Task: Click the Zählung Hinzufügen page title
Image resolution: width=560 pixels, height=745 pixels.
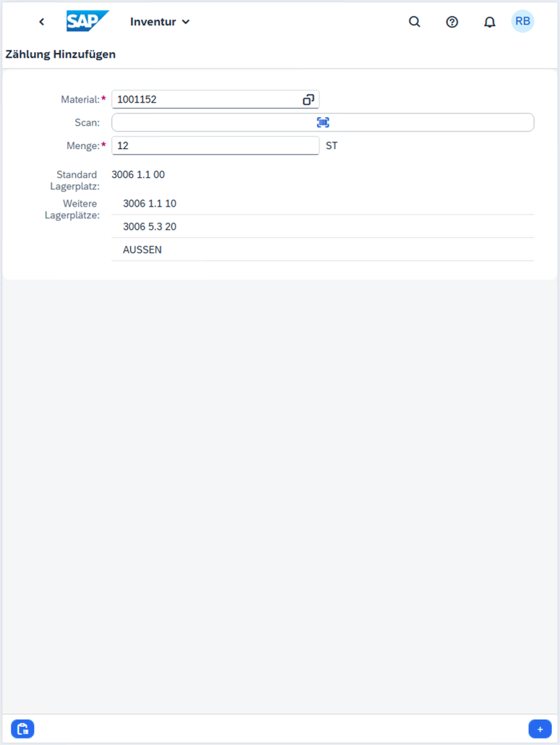Action: [x=61, y=54]
